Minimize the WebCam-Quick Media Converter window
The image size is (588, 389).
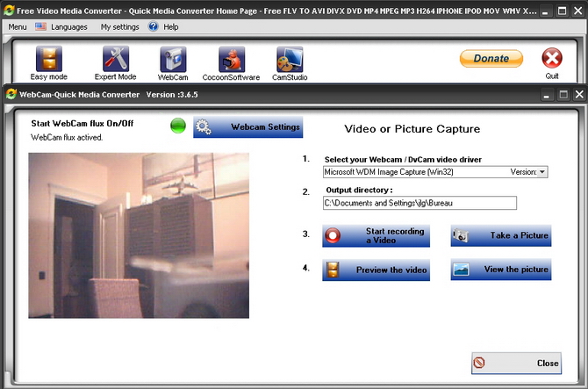coord(547,95)
